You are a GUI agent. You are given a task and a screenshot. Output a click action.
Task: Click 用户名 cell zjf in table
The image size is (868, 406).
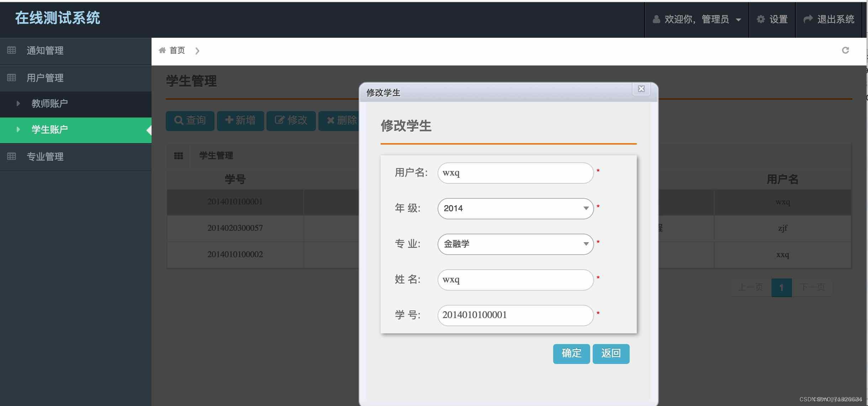coord(783,228)
